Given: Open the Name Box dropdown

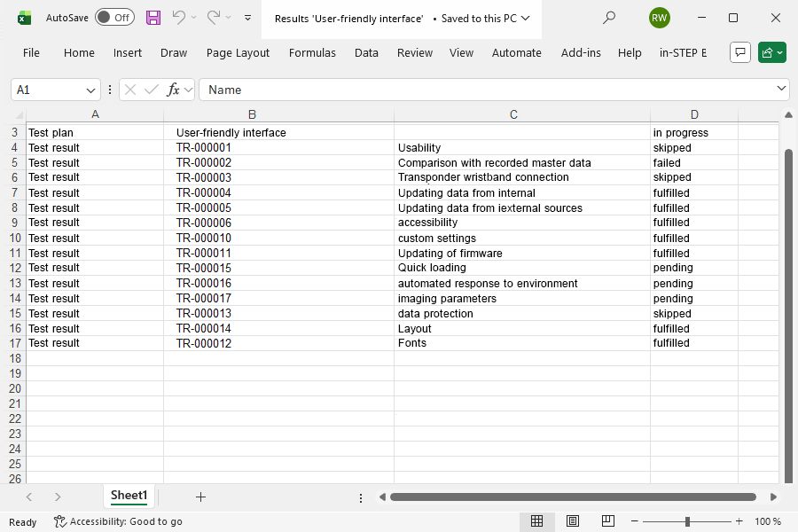Looking at the screenshot, I should tap(91, 90).
